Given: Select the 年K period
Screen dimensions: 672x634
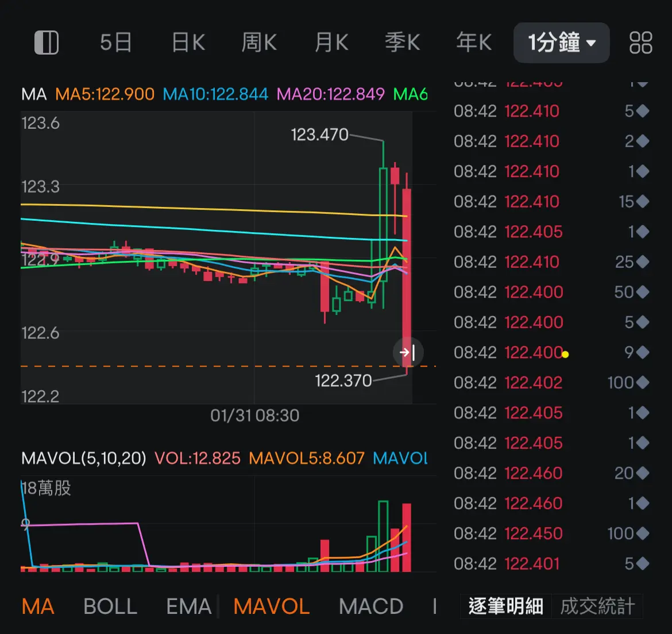Looking at the screenshot, I should tap(474, 43).
